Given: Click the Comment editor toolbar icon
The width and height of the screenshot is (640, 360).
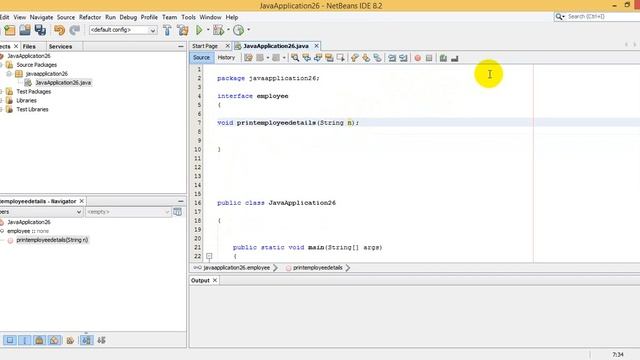Looking at the screenshot, I should click(x=443, y=58).
